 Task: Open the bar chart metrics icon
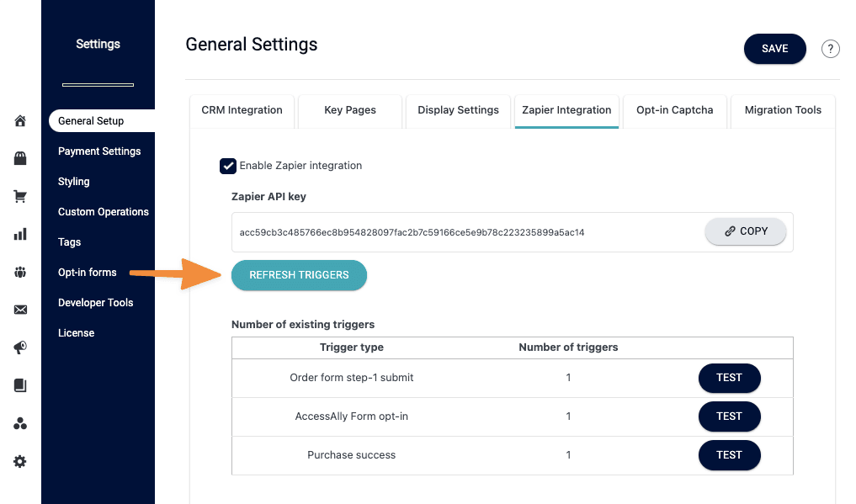[x=20, y=235]
